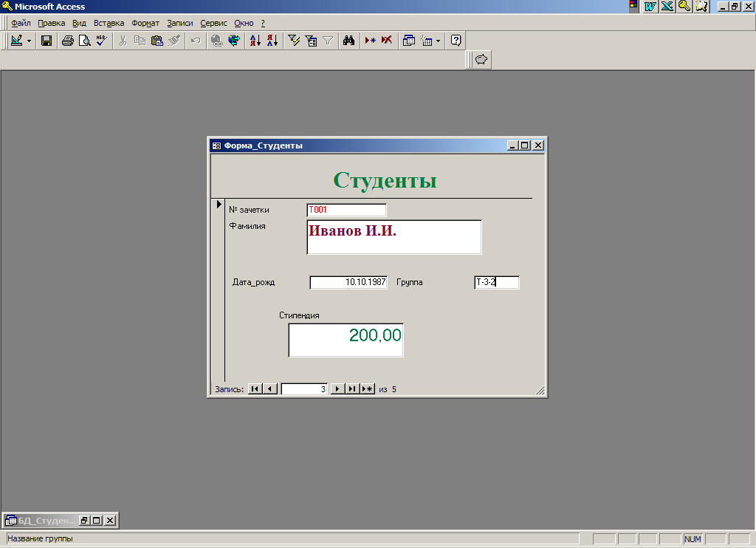Open the Формат menu
This screenshot has width=756, height=548.
point(145,23)
